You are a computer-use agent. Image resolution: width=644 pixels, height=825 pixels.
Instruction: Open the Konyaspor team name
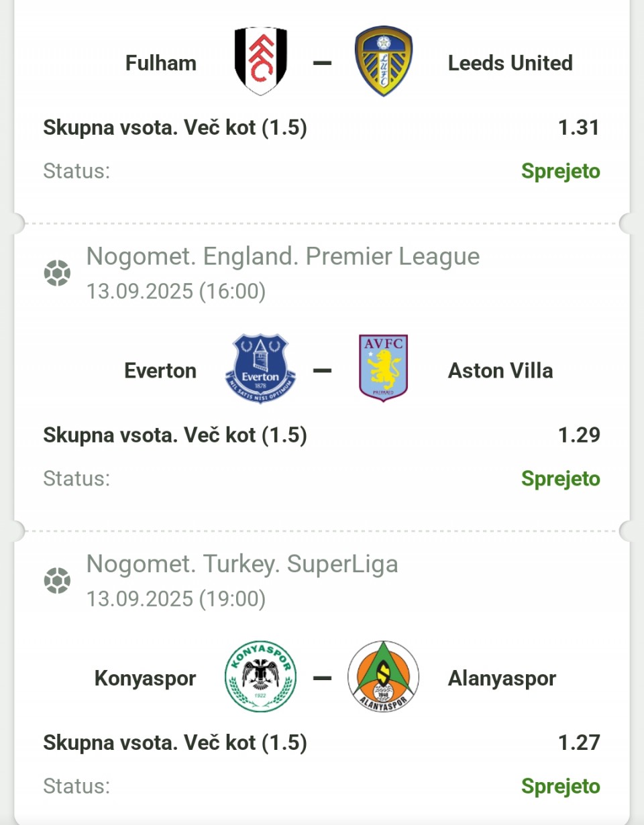click(145, 678)
